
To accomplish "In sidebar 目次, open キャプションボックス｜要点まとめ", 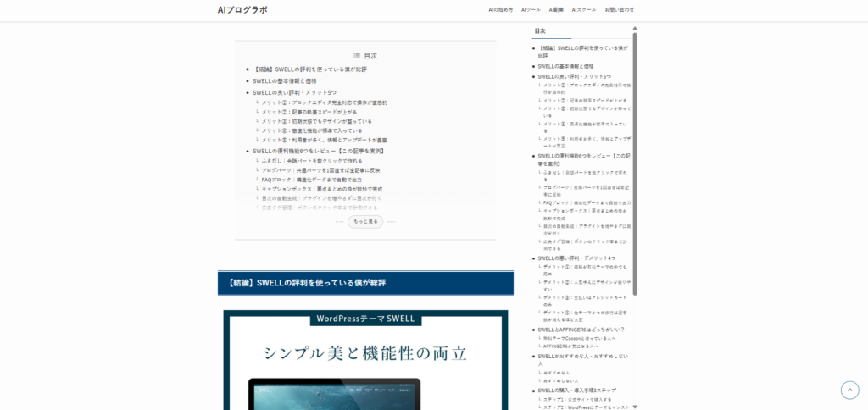I will click(585, 214).
